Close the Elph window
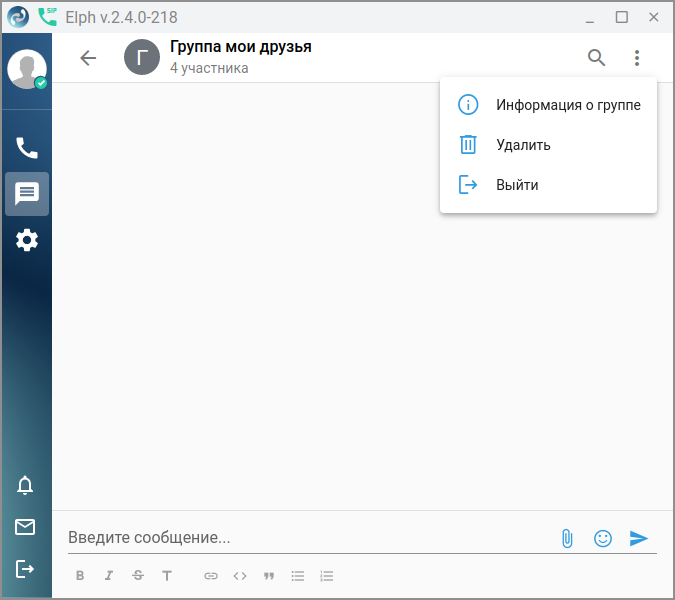 [x=653, y=17]
